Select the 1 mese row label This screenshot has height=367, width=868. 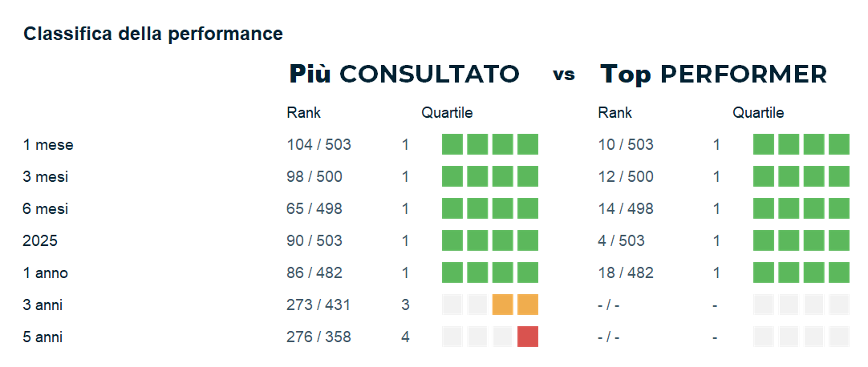pyautogui.click(x=48, y=145)
